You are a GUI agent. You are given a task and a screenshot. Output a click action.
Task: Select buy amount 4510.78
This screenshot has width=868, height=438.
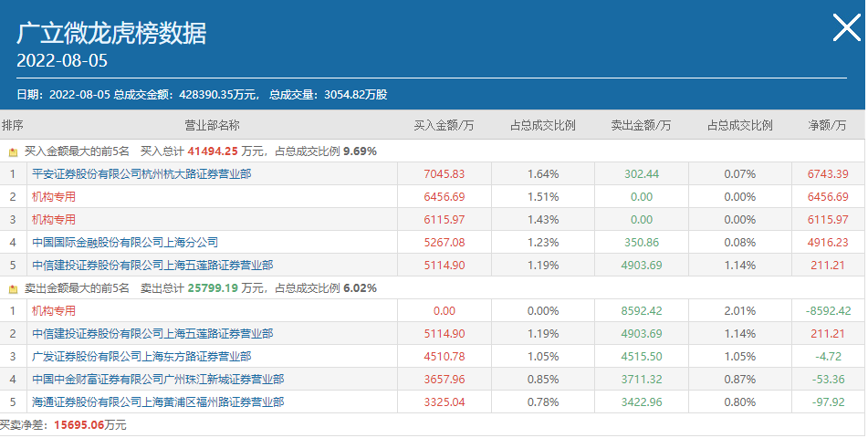[x=444, y=356]
